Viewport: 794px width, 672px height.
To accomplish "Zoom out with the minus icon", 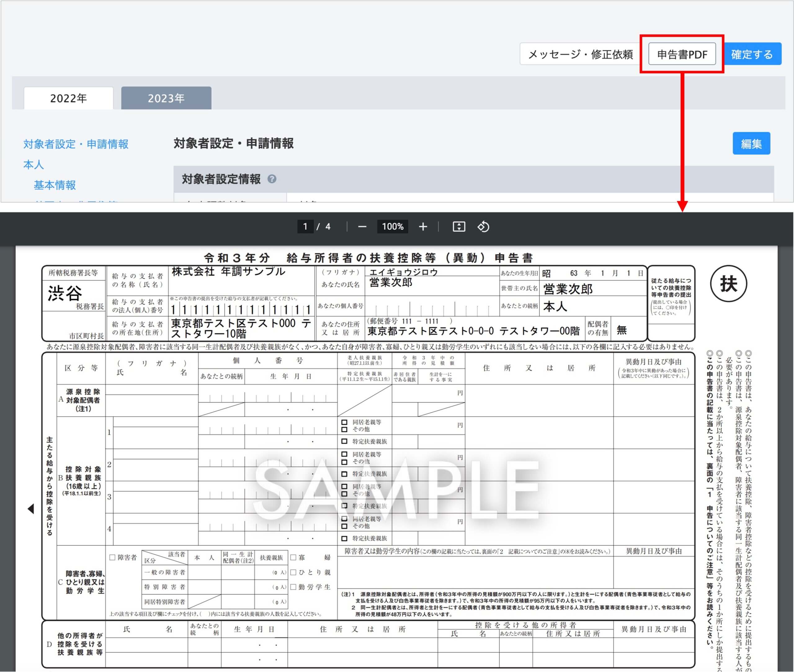I will click(x=362, y=227).
